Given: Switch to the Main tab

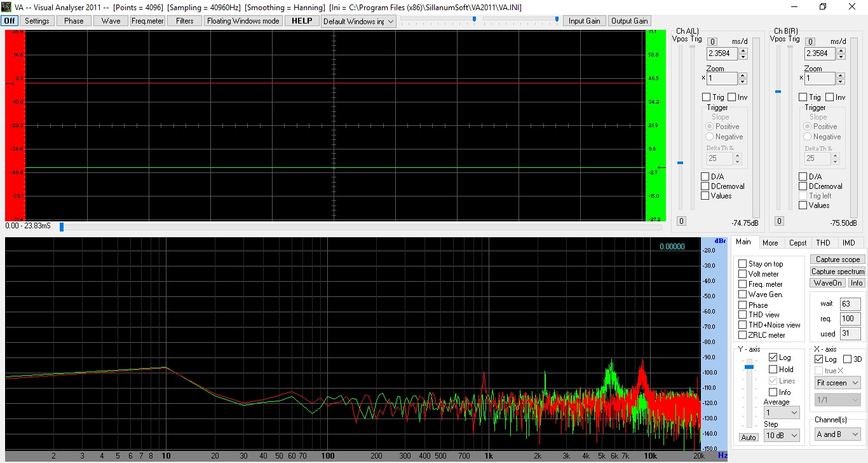Looking at the screenshot, I should pyautogui.click(x=743, y=242).
